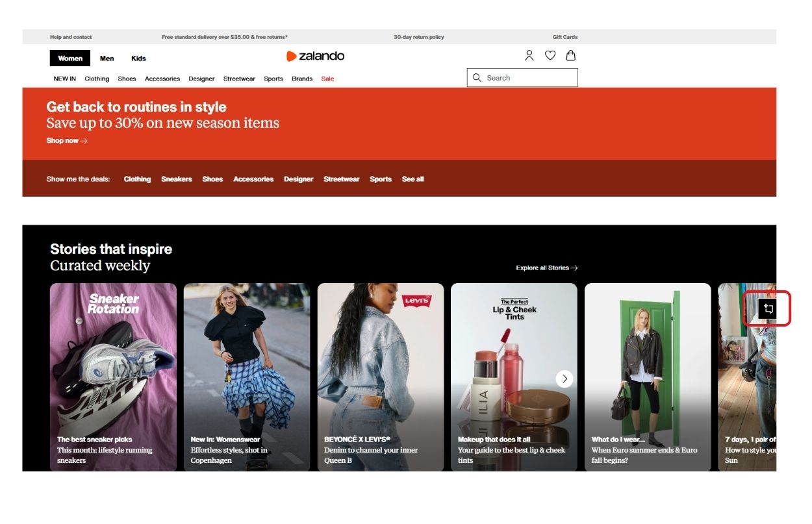
Task: Click the black crop icon on last story
Action: point(768,309)
